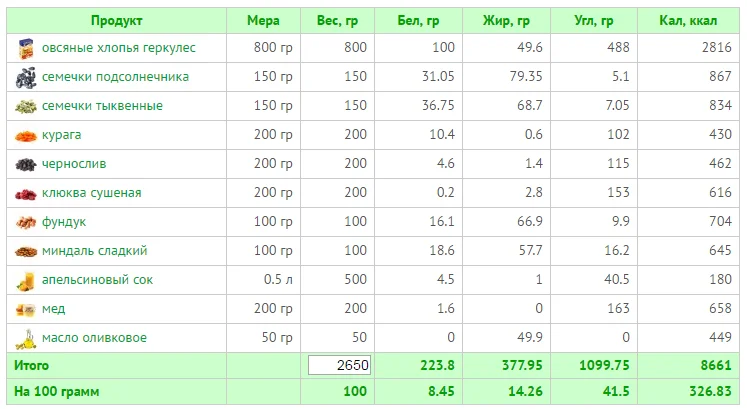Viewport: 747px width, 409px height.
Task: Click the Мера column header
Action: pos(263,20)
